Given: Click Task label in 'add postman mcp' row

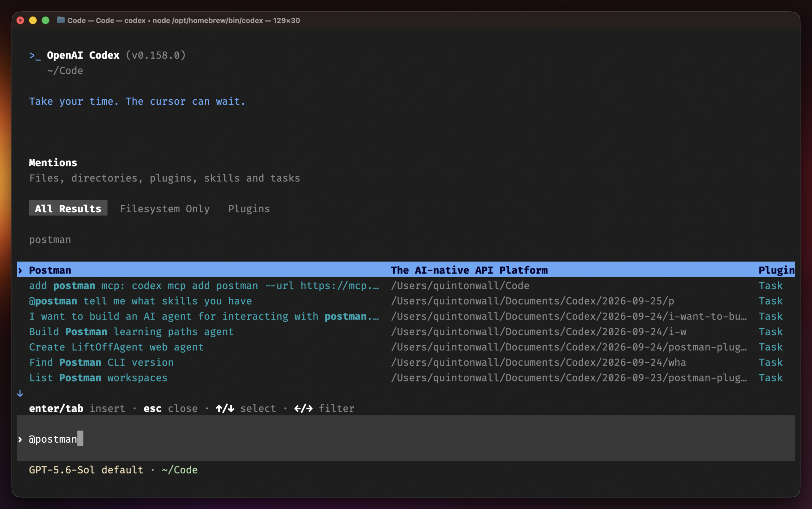Looking at the screenshot, I should (771, 286).
